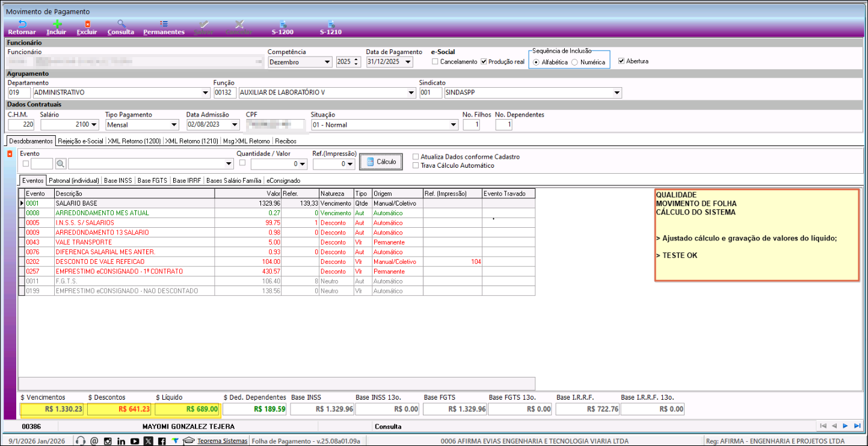868x446 pixels.
Task: Expand the Tipo Pagamento dropdown
Action: click(x=174, y=125)
